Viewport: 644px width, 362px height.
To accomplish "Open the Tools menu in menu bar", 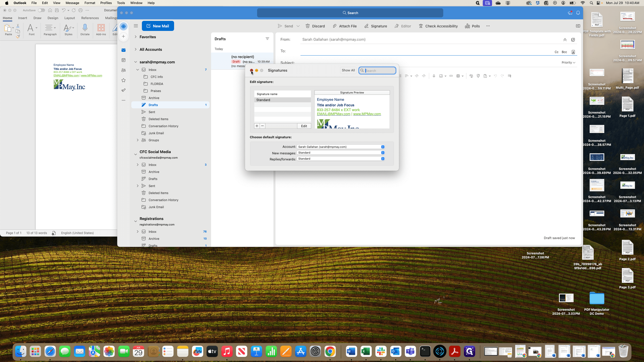I will point(121,3).
